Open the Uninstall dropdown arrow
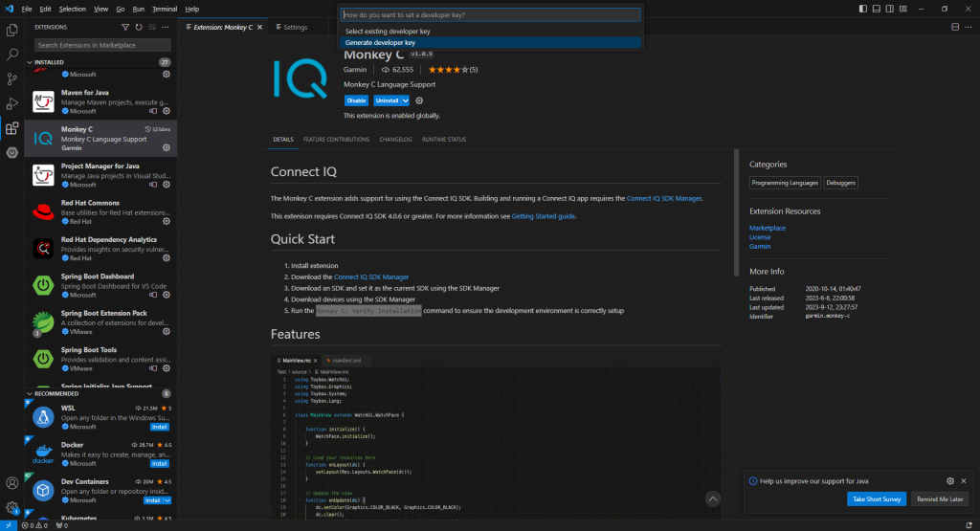The width and height of the screenshot is (980, 531). pyautogui.click(x=406, y=100)
